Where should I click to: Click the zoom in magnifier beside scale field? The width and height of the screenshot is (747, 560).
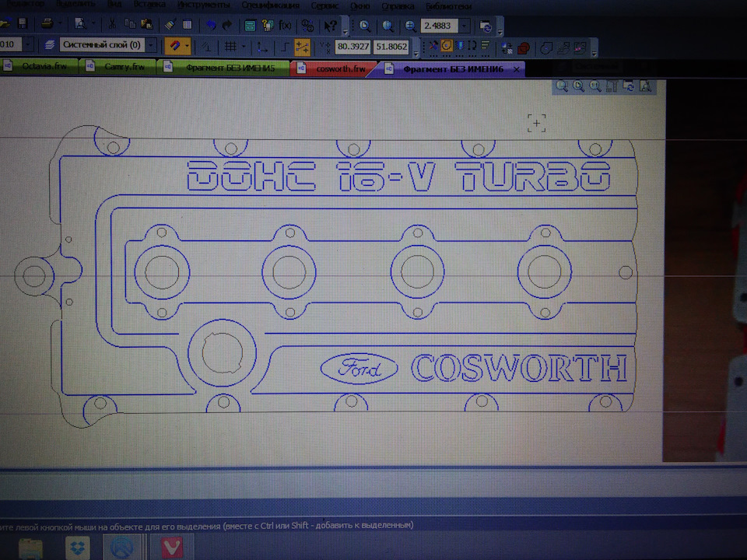click(x=410, y=26)
